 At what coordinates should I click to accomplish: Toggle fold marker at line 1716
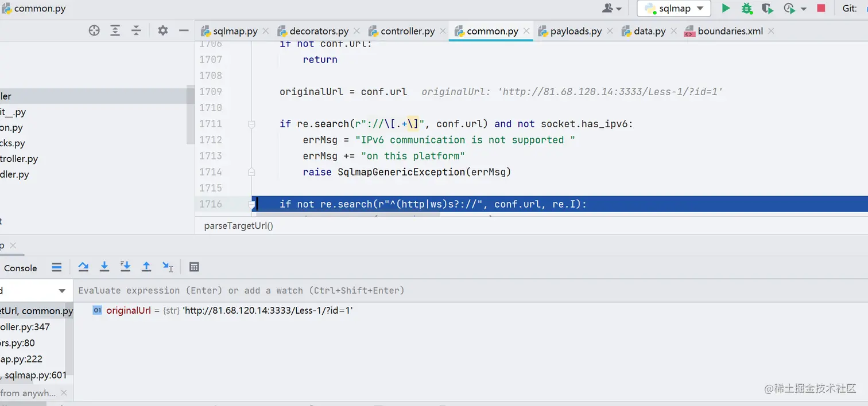[x=251, y=205]
